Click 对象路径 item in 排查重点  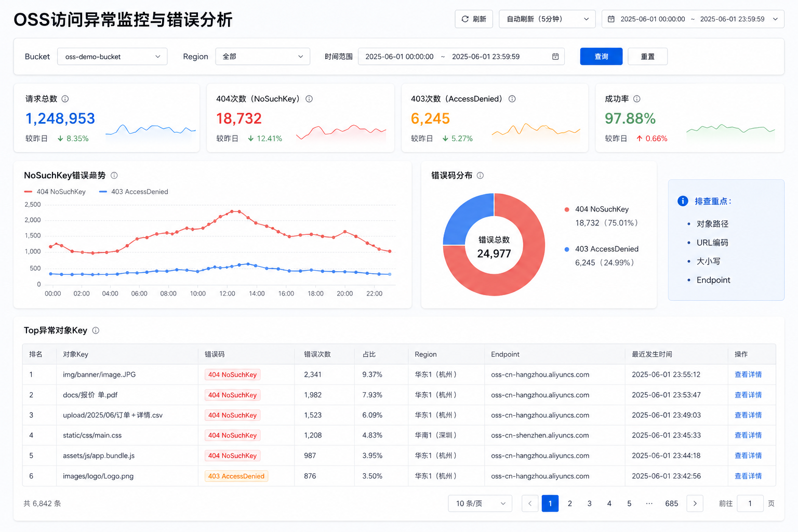712,224
